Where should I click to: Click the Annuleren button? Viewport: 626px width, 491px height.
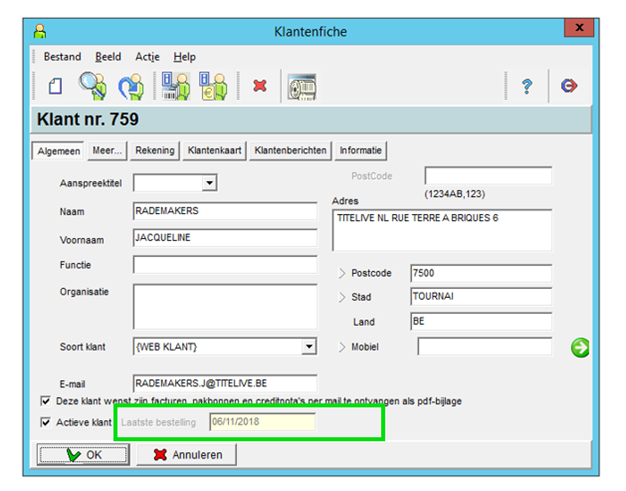pyautogui.click(x=187, y=455)
